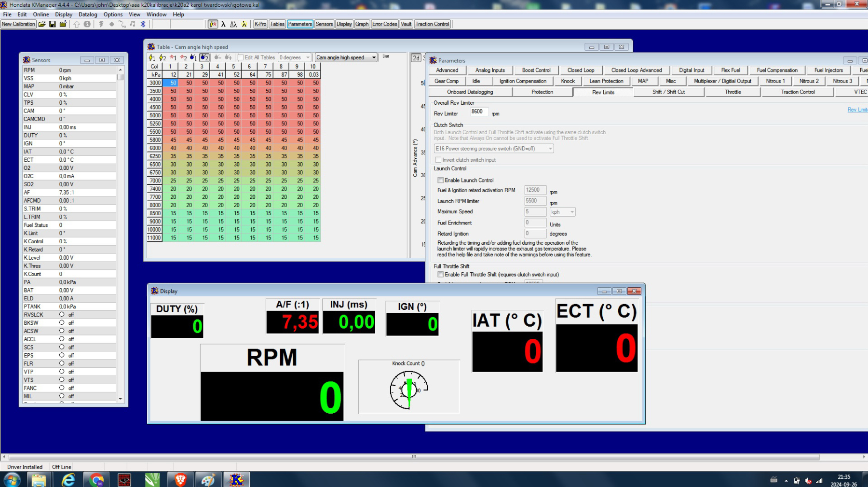Select the high speed ignition table 1 icon
This screenshot has height=487, width=868.
(x=162, y=57)
